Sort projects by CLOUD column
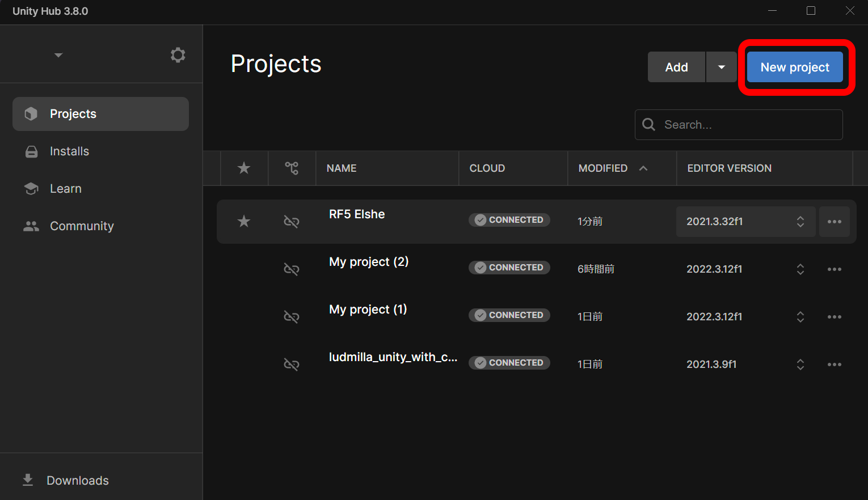Viewport: 868px width, 500px height. pos(487,168)
